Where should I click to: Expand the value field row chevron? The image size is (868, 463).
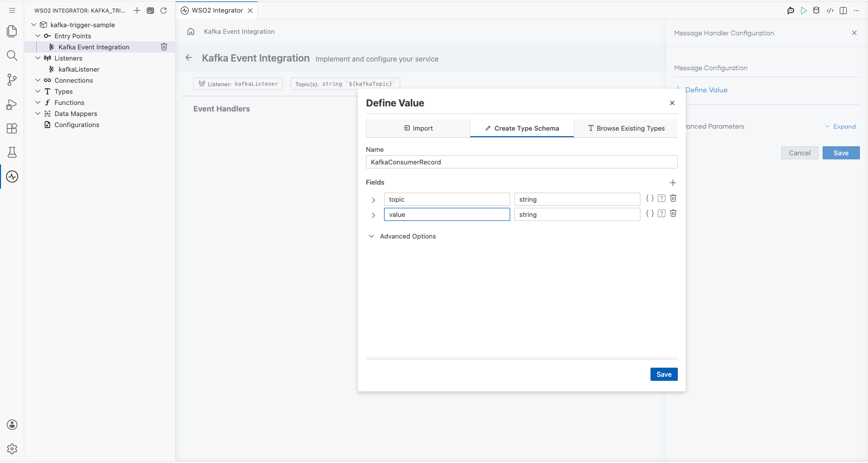pos(373,215)
